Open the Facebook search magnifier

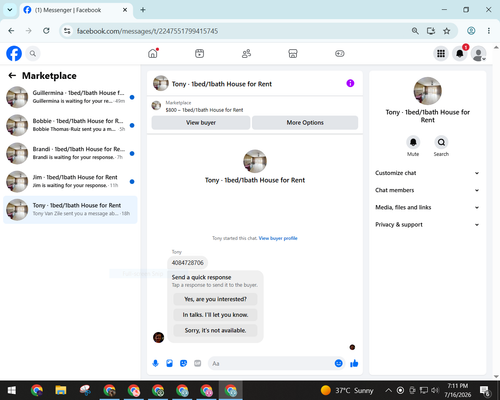pyautogui.click(x=33, y=53)
